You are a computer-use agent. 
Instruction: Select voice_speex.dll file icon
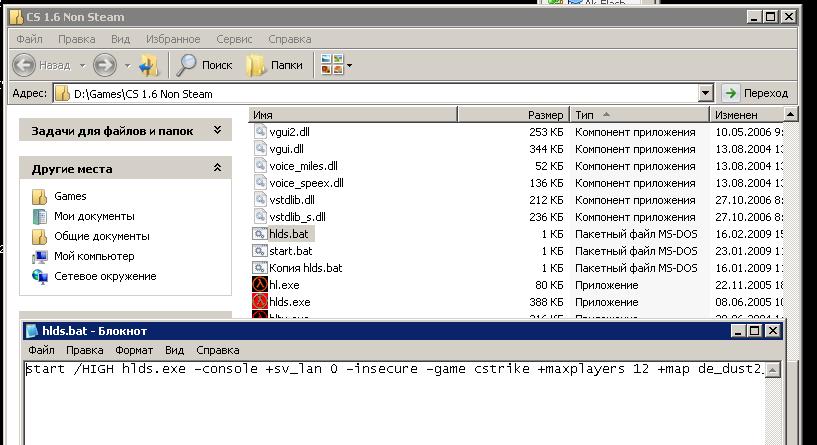260,182
